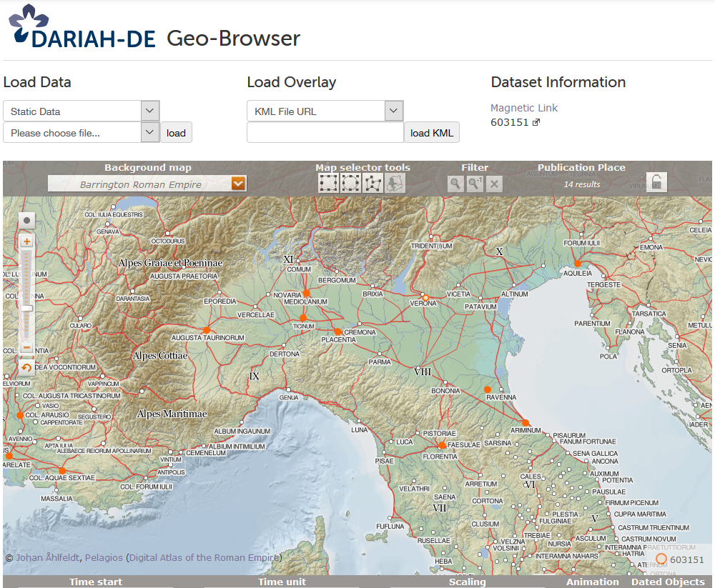Click the 'Time unit' label
The image size is (715, 588).
282,582
